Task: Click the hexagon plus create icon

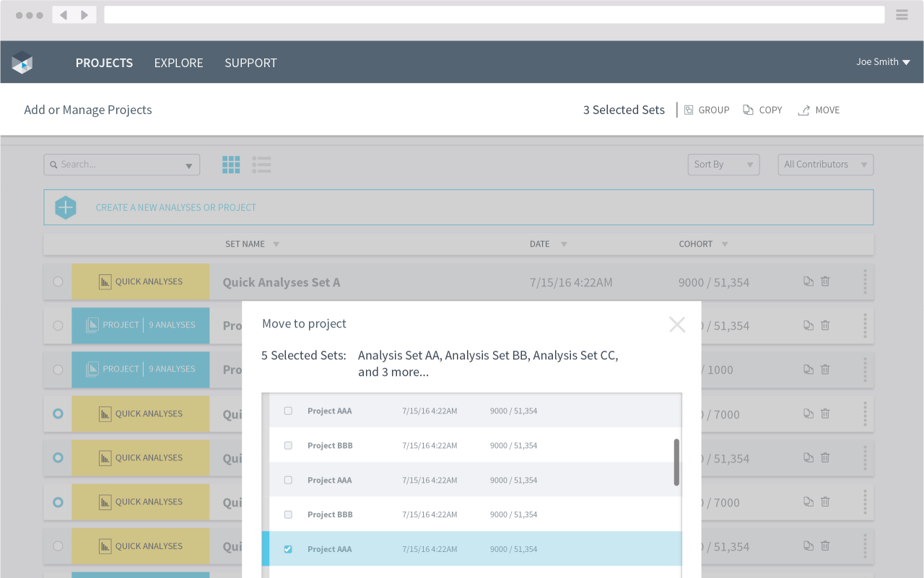Action: [x=66, y=208]
